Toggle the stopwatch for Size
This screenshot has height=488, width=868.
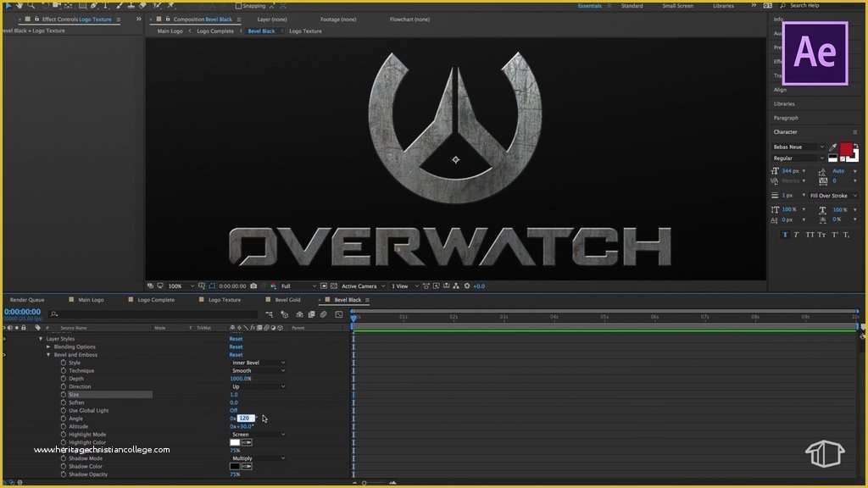63,395
